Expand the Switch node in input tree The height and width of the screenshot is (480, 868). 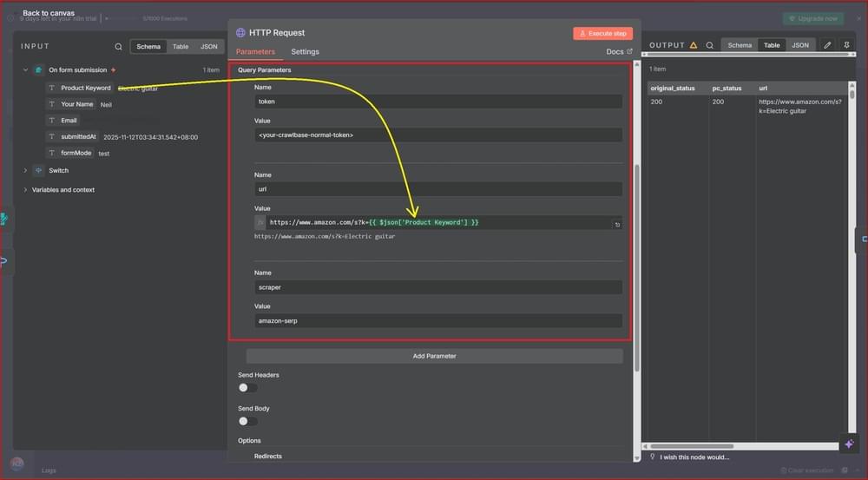[x=25, y=171]
